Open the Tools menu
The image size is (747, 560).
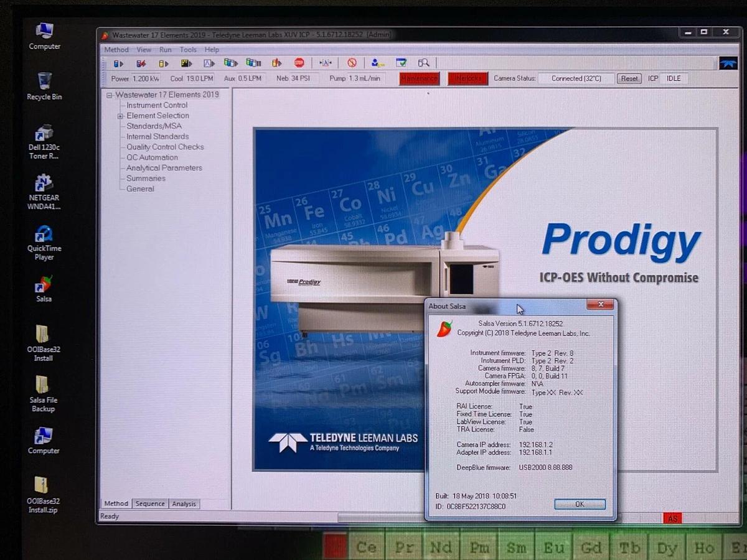pos(188,50)
